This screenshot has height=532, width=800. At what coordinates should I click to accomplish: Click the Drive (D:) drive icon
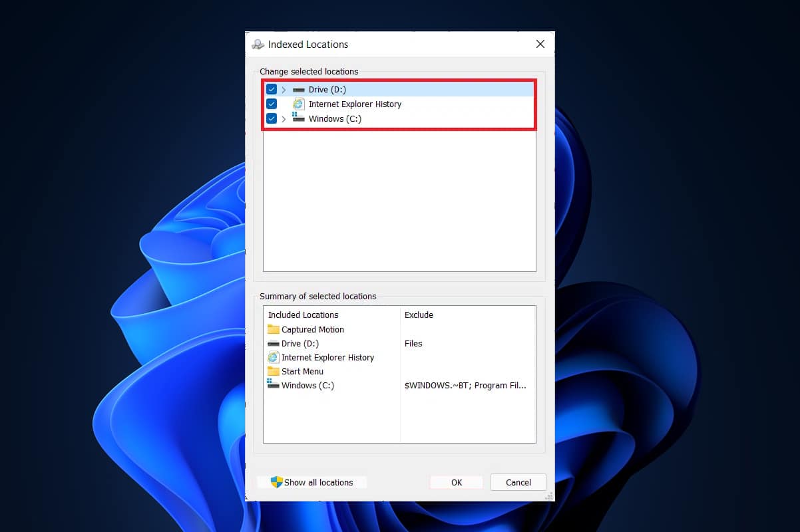tap(298, 89)
